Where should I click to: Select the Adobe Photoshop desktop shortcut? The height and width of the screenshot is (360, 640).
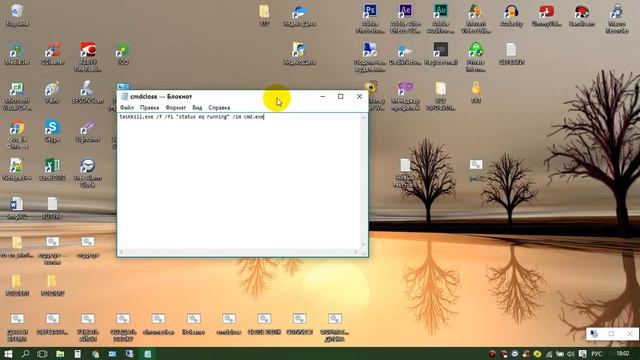tap(370, 18)
